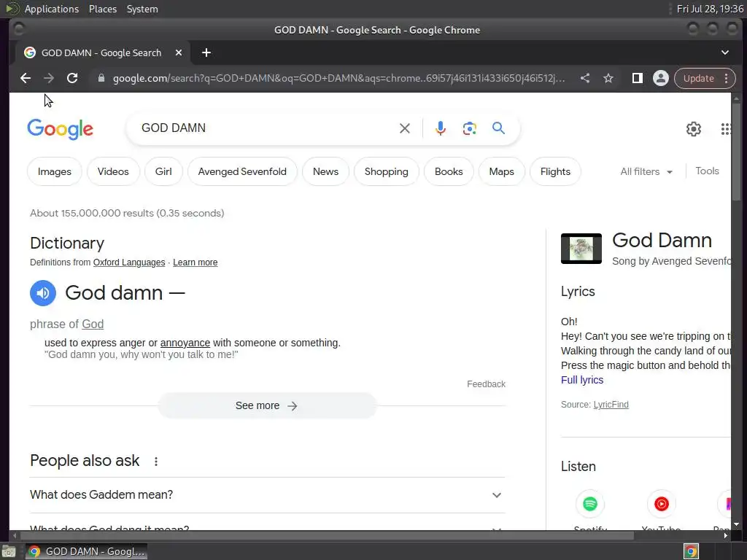This screenshot has height=560, width=747.
Task: Open the tab search dropdown arrow
Action: (x=724, y=52)
